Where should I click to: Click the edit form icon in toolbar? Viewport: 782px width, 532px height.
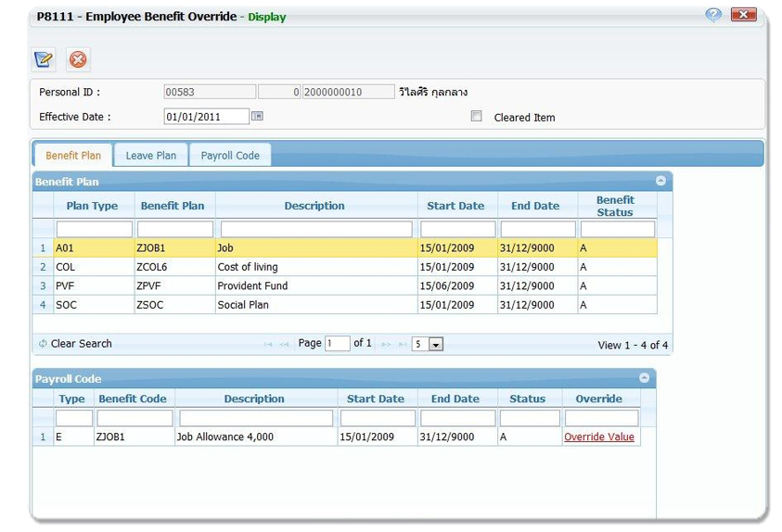[x=43, y=59]
